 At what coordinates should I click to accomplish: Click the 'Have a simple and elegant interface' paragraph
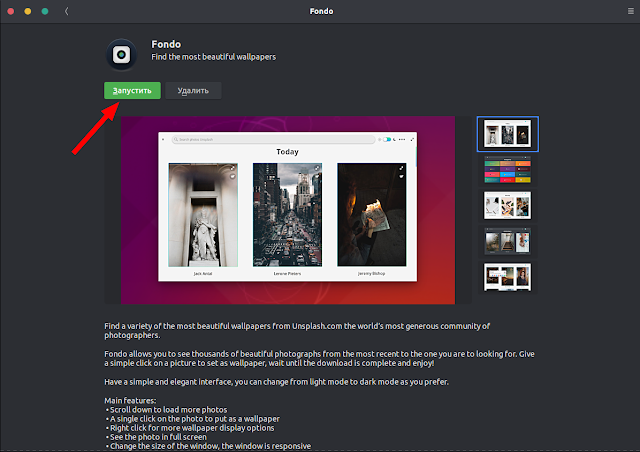point(276,382)
